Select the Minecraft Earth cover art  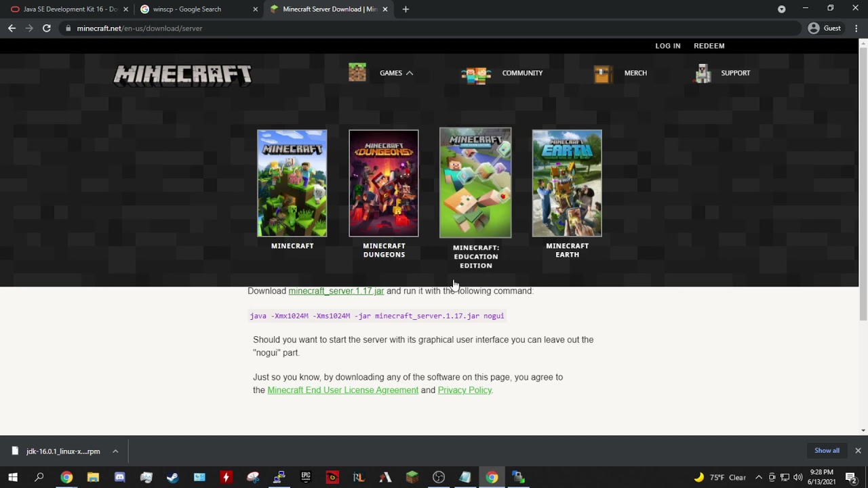click(567, 183)
